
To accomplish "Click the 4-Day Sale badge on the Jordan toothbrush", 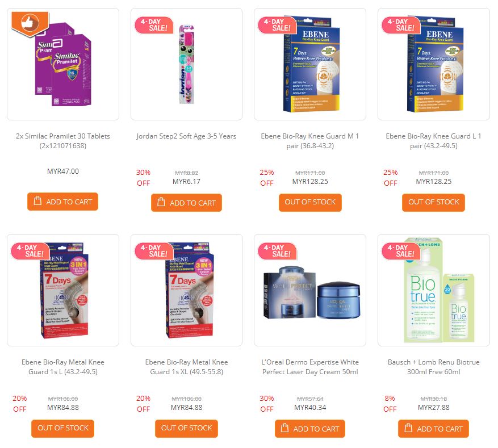I will [154, 25].
